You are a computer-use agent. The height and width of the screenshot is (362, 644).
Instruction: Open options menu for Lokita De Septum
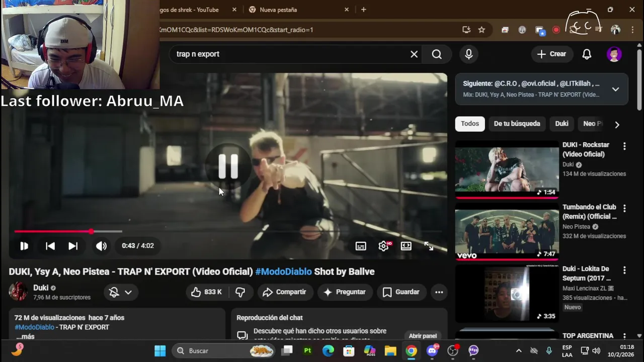pyautogui.click(x=624, y=270)
